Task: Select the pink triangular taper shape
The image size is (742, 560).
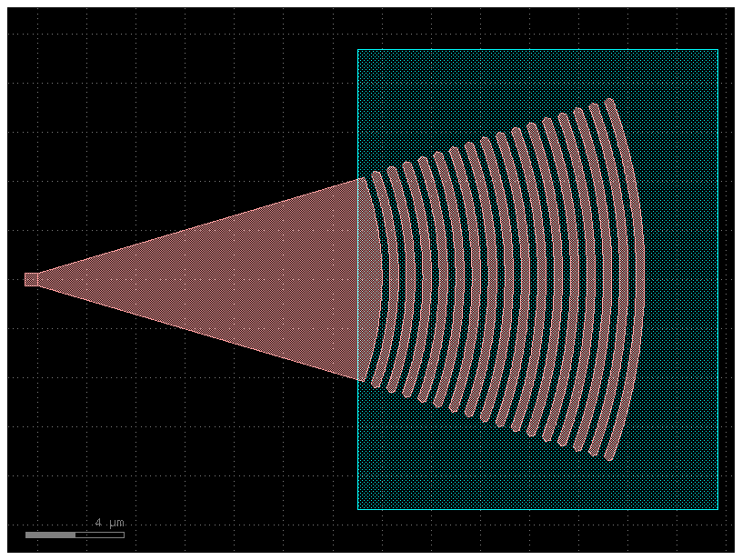Action: point(208,279)
